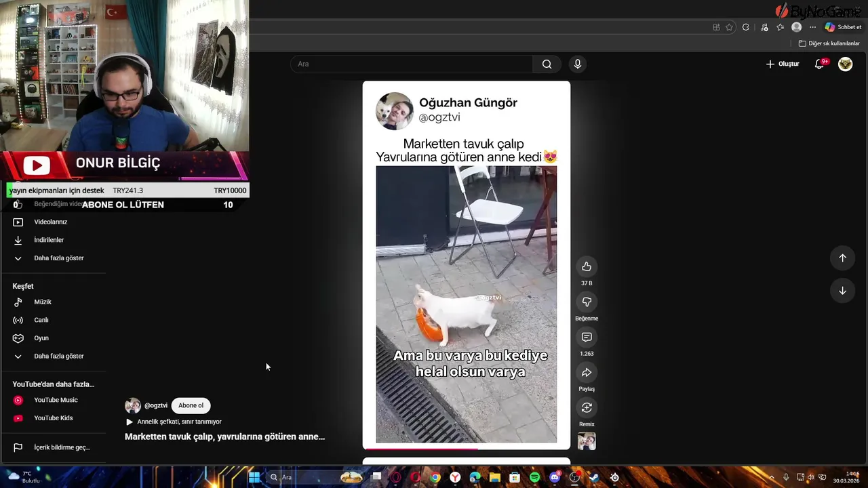Open Spotify from the taskbar
The width and height of the screenshot is (868, 488).
[534, 477]
